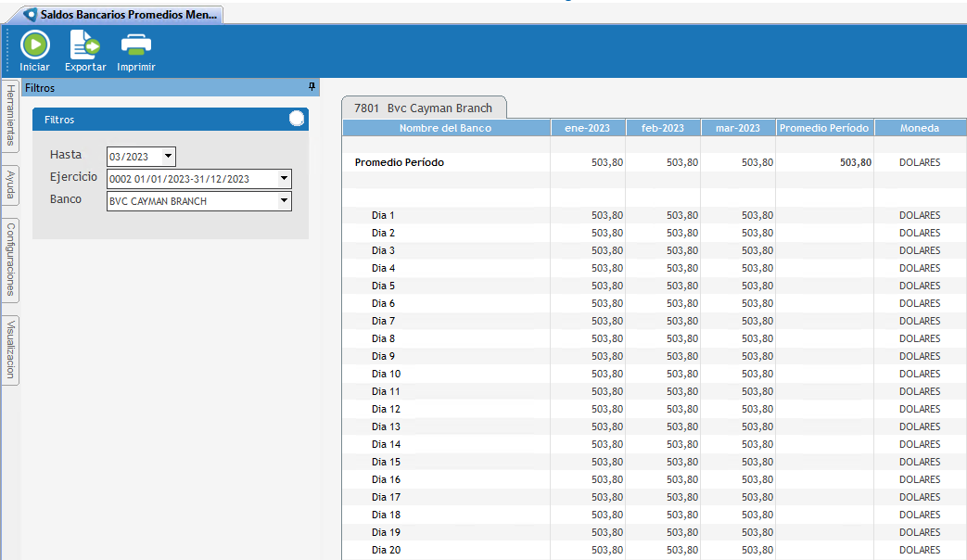The height and width of the screenshot is (560, 967).
Task: Toggle the pin on the Filtros panel
Action: coord(312,87)
